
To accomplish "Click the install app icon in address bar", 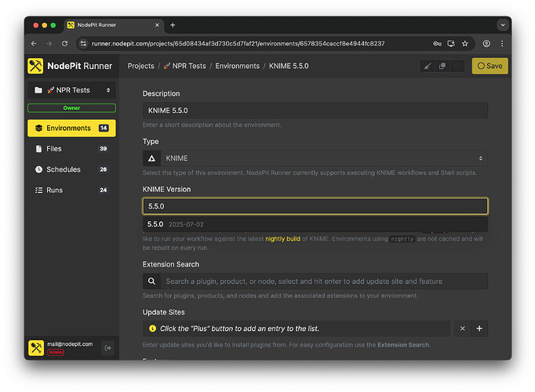I will (x=451, y=44).
